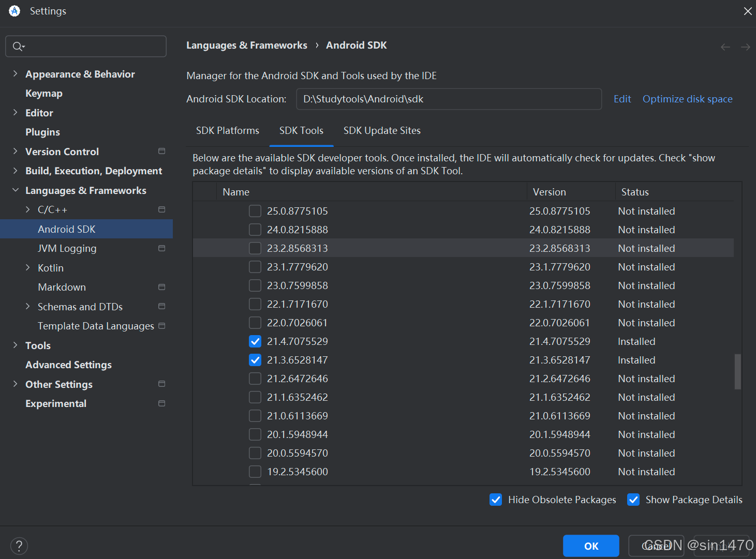Viewport: 756px width, 559px height.
Task: Switch to SDK Platforms tab
Action: (x=228, y=131)
